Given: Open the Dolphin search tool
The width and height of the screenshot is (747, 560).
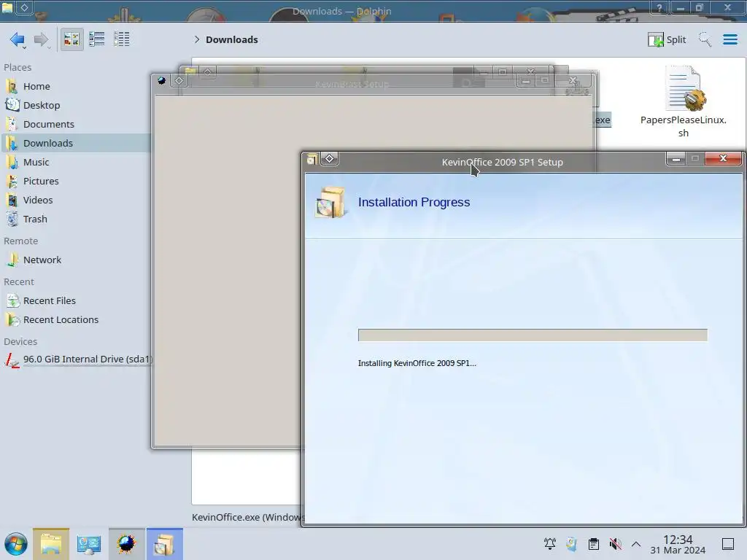Looking at the screenshot, I should click(705, 39).
